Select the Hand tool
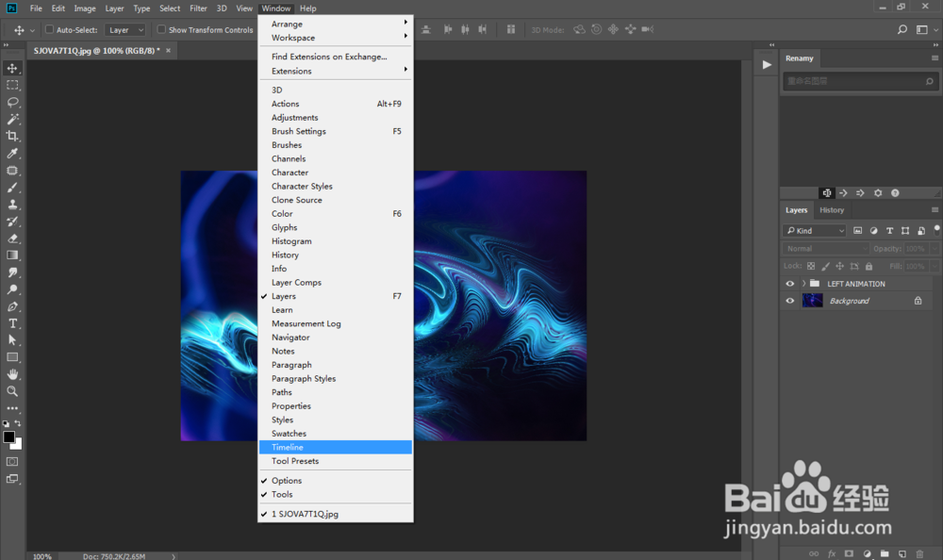Viewport: 943px width, 560px height. pos(12,374)
